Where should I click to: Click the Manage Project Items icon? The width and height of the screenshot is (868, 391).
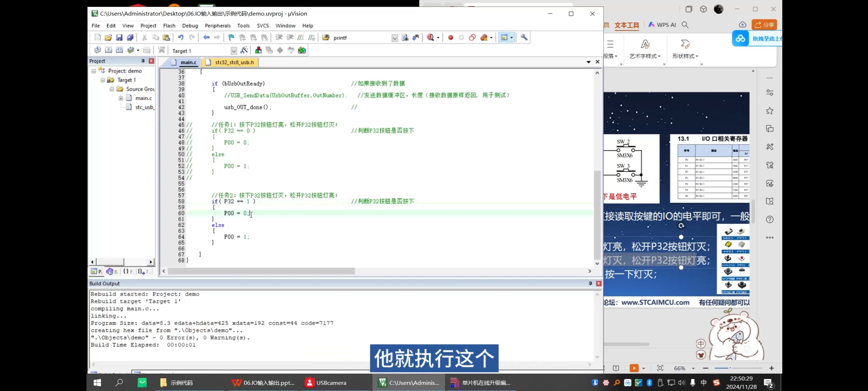click(258, 50)
